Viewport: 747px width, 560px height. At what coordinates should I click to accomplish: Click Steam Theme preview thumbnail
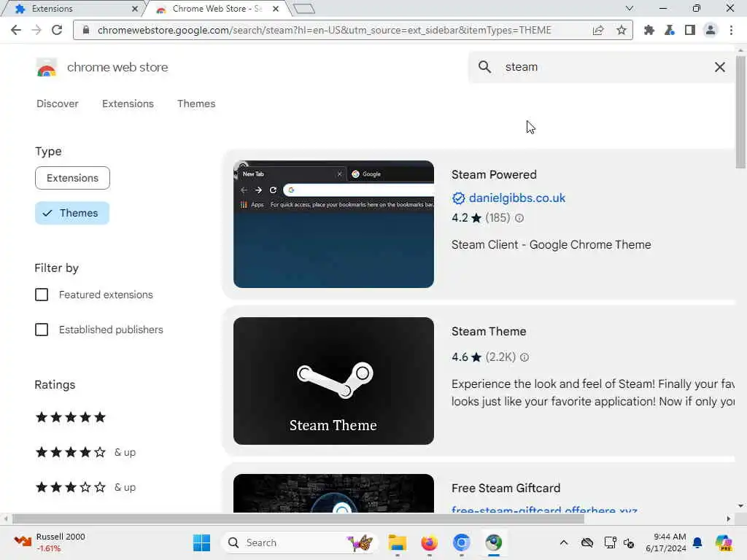333,381
